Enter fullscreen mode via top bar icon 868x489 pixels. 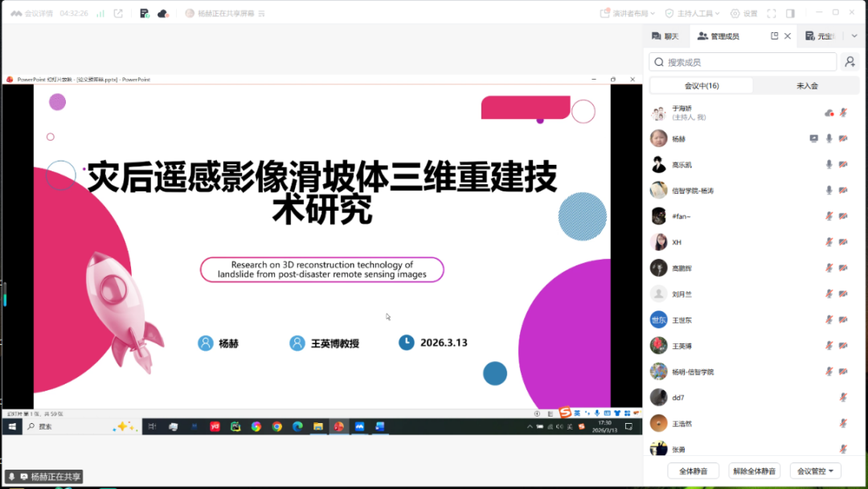click(x=772, y=14)
